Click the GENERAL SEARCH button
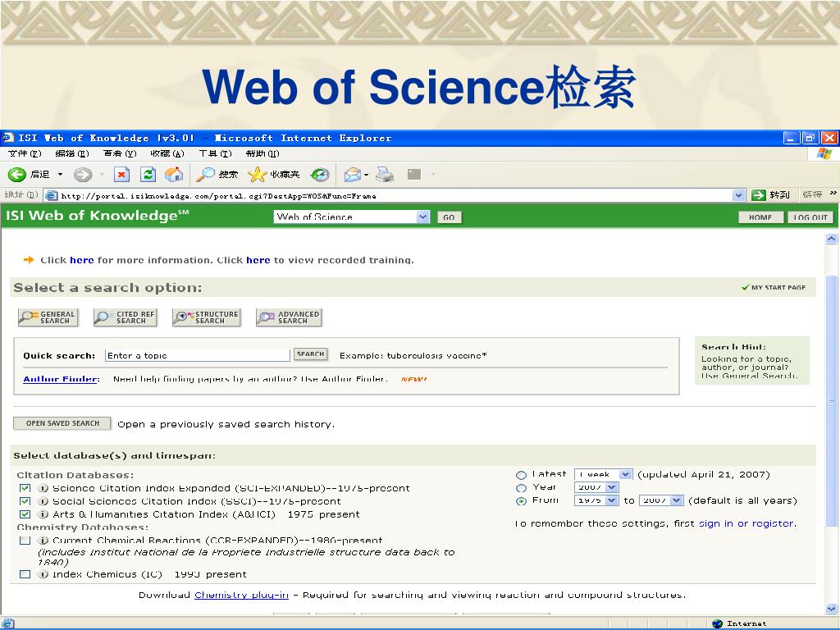The image size is (840, 630). point(48,317)
